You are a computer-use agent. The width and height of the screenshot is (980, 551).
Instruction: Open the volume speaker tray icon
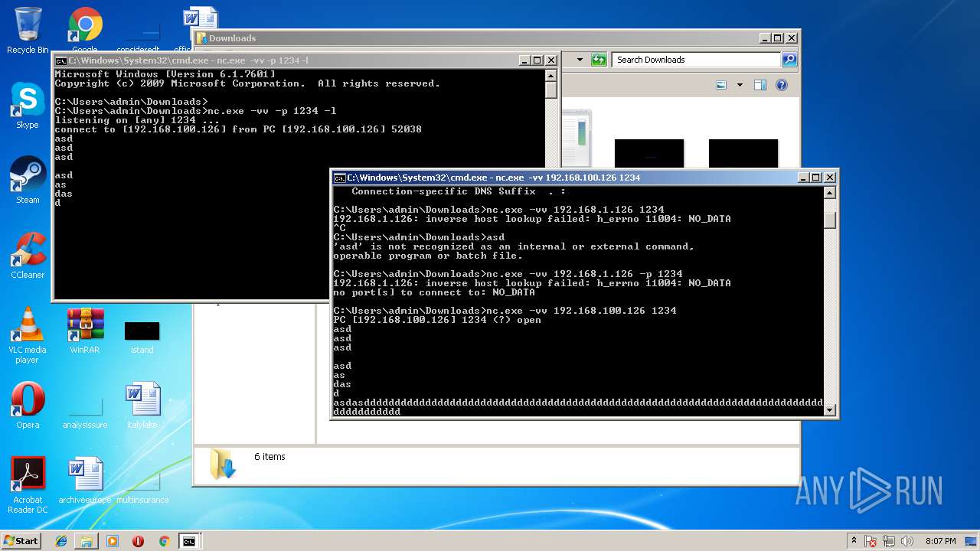(908, 541)
